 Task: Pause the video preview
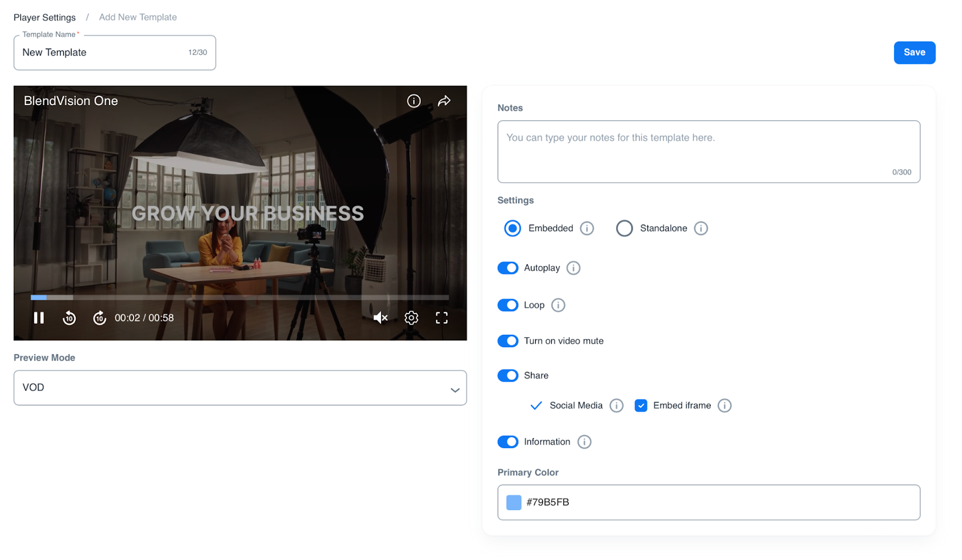pyautogui.click(x=39, y=318)
